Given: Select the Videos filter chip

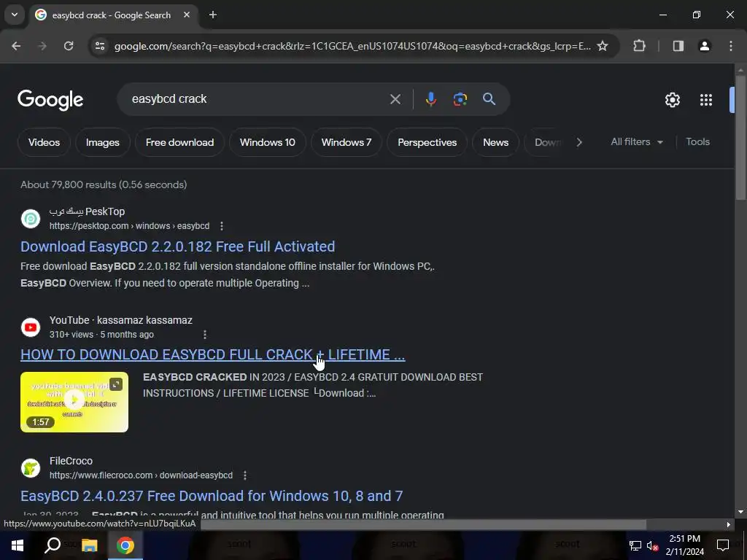Looking at the screenshot, I should pyautogui.click(x=44, y=142).
